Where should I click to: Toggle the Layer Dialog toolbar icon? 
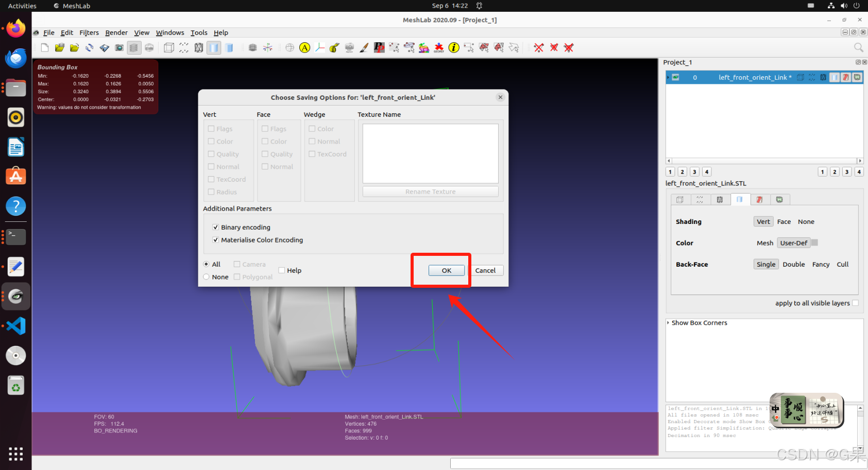coord(134,48)
